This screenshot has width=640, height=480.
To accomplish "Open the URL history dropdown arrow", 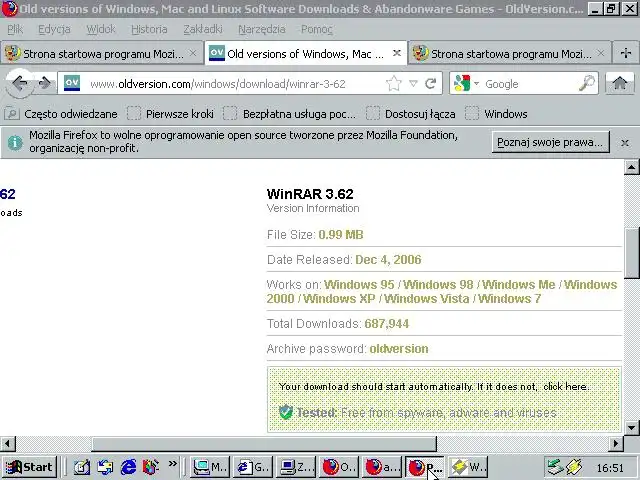I will click(413, 84).
